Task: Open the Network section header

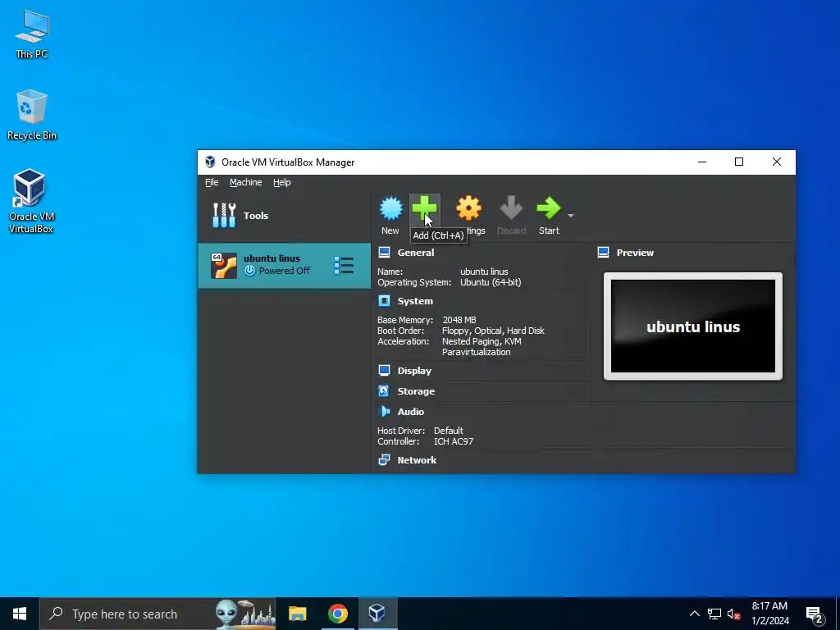Action: point(417,460)
